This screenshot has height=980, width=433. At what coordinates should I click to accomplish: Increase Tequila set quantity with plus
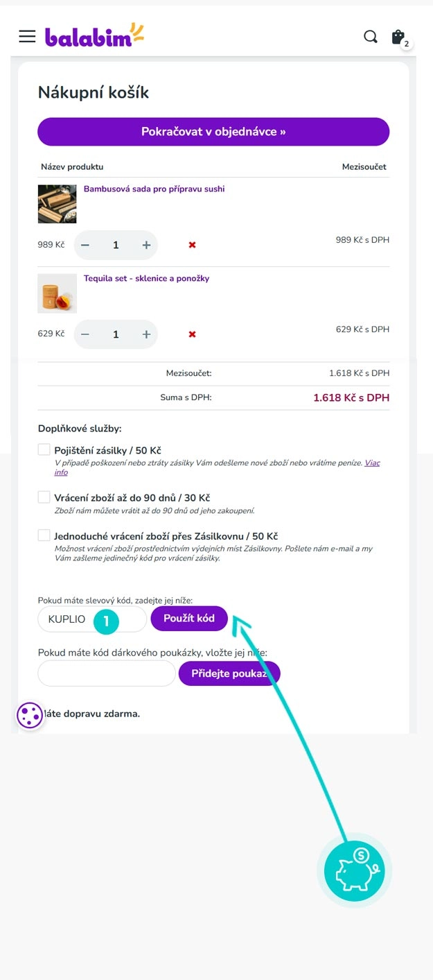(146, 334)
